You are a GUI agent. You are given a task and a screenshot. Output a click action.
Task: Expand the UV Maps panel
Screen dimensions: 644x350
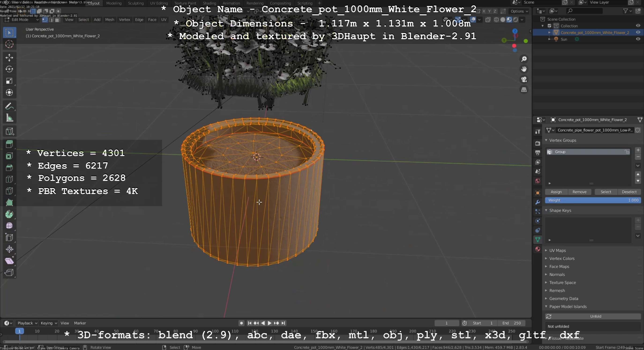(546, 251)
